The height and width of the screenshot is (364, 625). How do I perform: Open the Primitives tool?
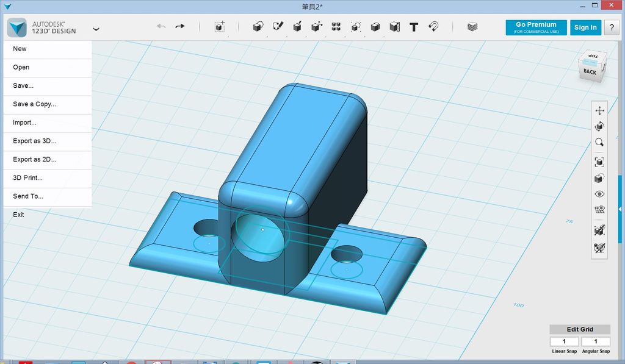click(x=258, y=27)
